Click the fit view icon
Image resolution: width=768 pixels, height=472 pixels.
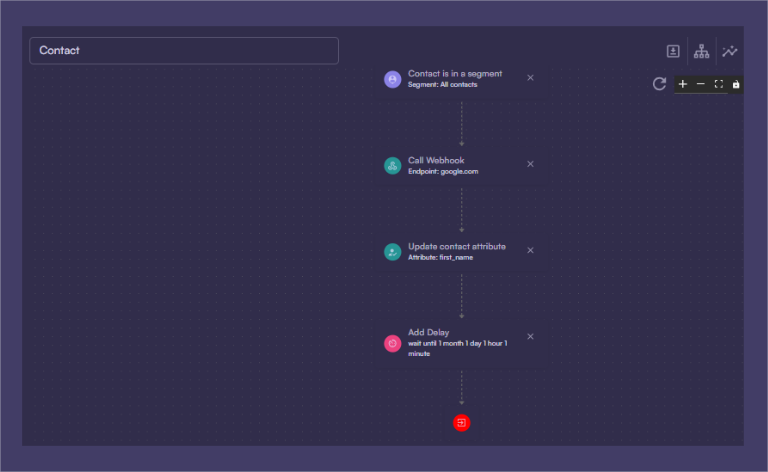[718, 84]
